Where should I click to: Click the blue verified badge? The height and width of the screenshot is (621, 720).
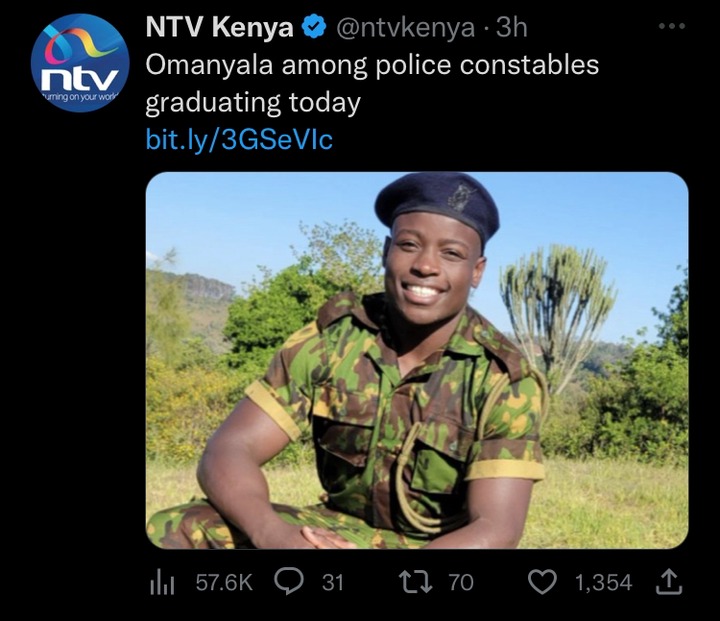(x=314, y=28)
